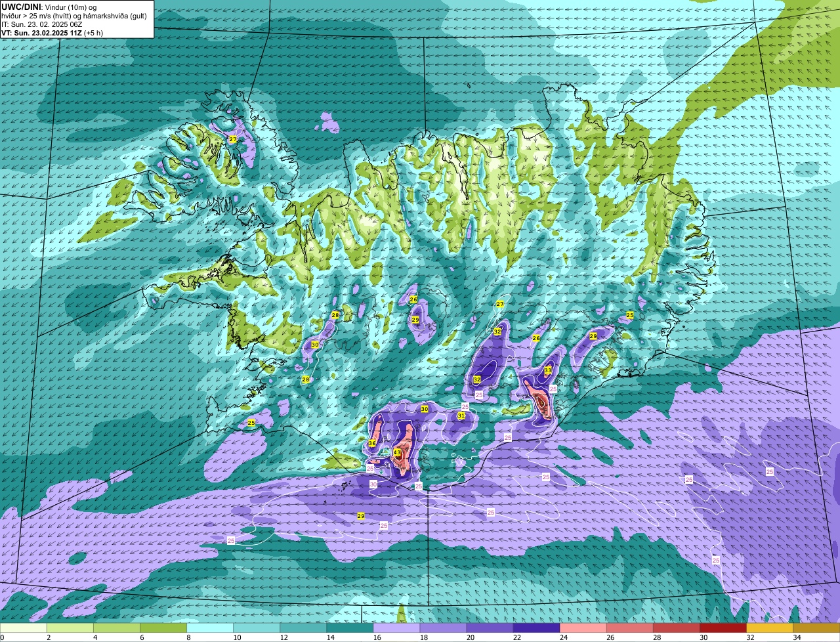This screenshot has height=642, width=840.
Task: Select the 'IT: Sun. 23. 02. 2025 06Z' text
Action: click(x=41, y=24)
